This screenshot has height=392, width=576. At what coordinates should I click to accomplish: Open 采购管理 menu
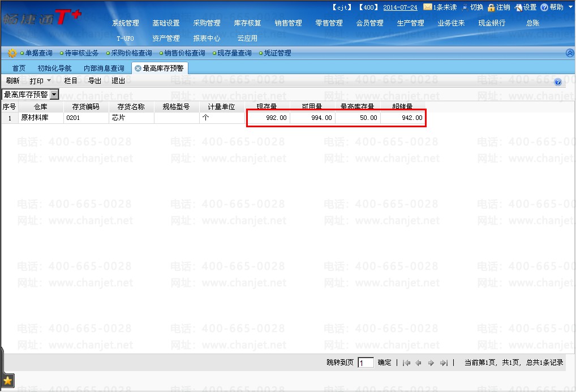(207, 23)
